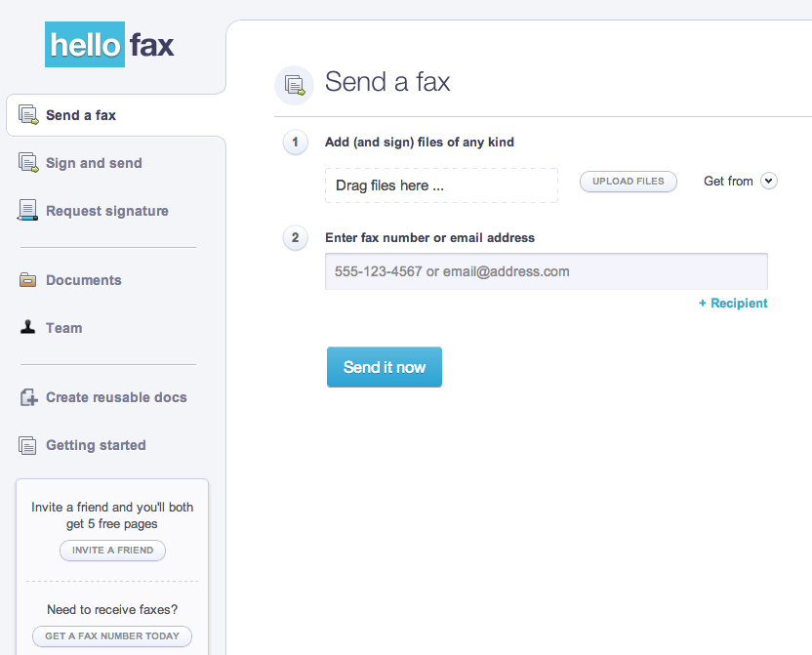
Task: Click the Invite a Friend button
Action: (112, 551)
